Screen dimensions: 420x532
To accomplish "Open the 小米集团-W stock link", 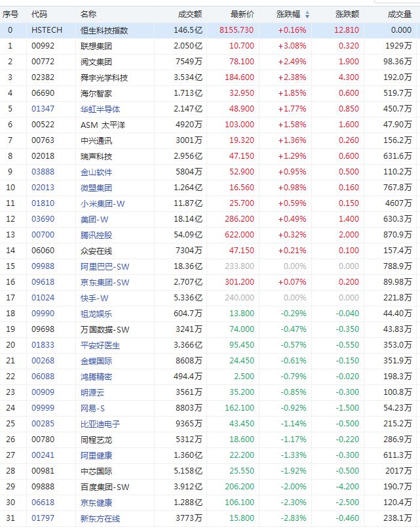I will pyautogui.click(x=102, y=203).
